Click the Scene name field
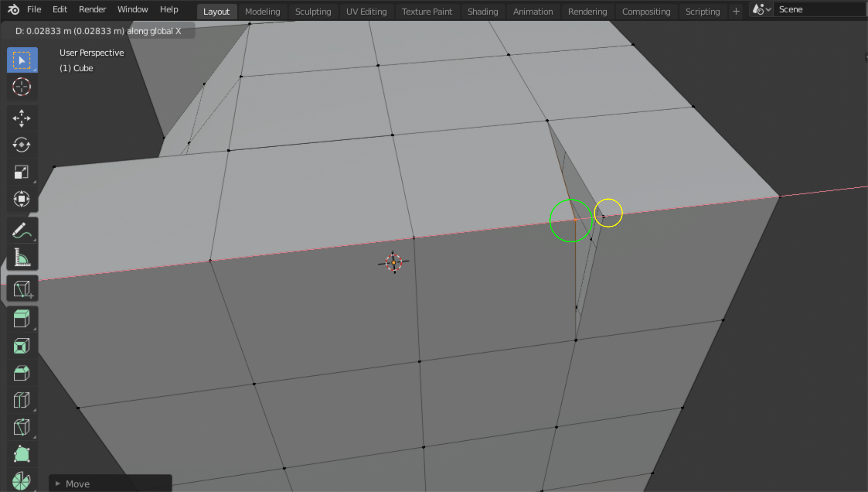 click(819, 9)
